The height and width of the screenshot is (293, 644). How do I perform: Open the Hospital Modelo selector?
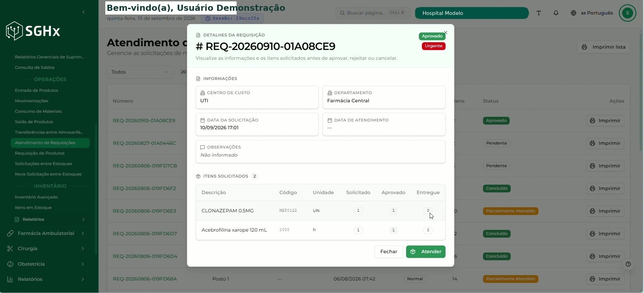[x=472, y=13]
